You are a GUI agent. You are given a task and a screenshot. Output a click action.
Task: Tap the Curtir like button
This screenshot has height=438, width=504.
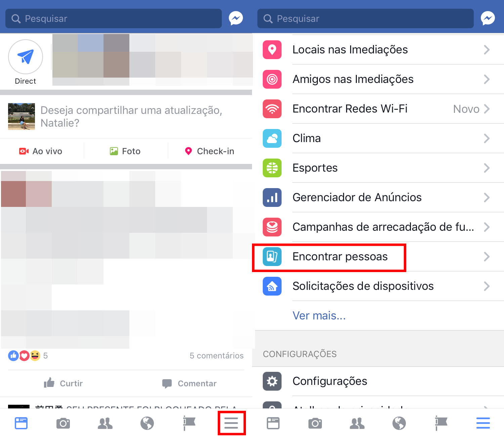pos(63,383)
